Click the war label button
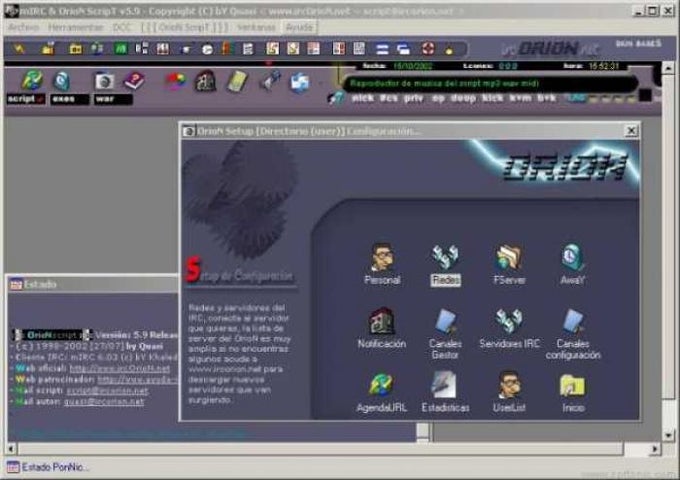 click(113, 99)
